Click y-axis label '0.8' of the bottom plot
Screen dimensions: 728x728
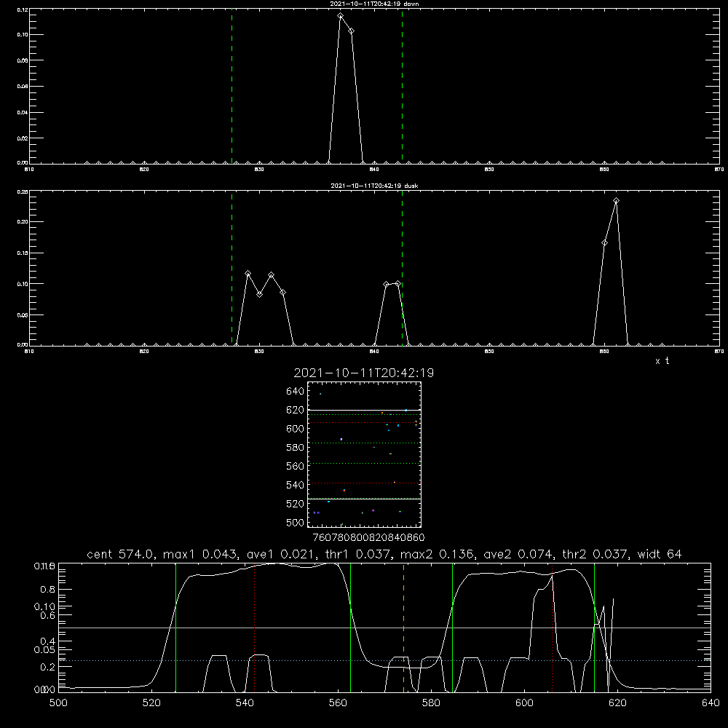49,590
